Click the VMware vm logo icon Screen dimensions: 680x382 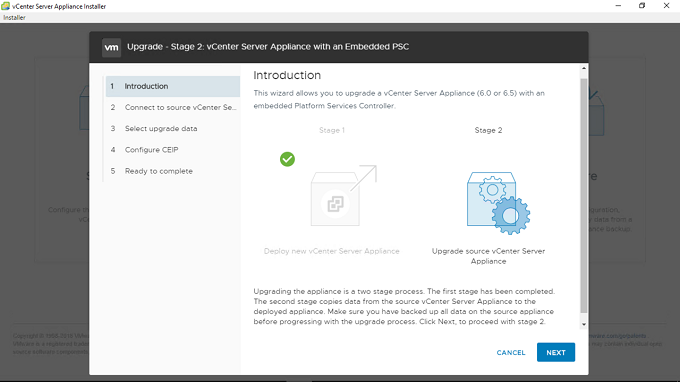click(111, 47)
